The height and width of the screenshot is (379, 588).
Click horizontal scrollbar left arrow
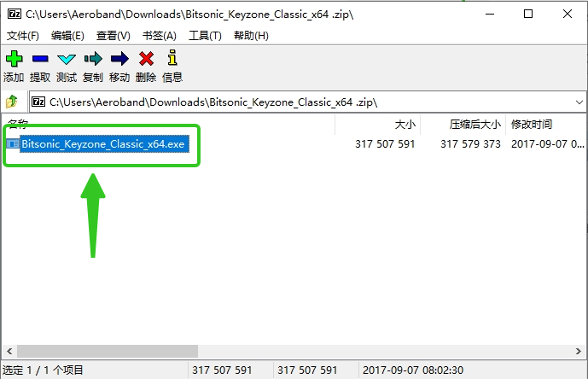click(x=9, y=351)
